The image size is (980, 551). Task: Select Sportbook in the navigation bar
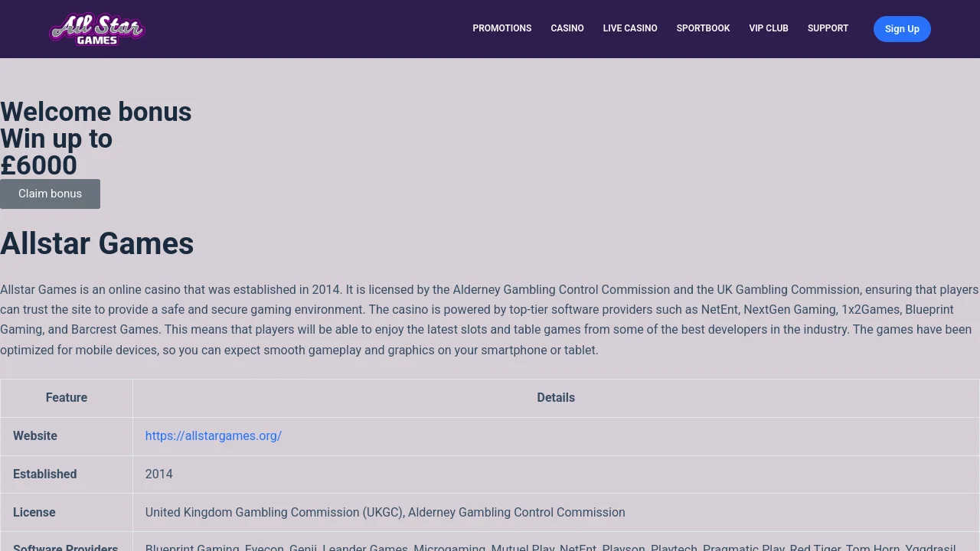click(703, 28)
